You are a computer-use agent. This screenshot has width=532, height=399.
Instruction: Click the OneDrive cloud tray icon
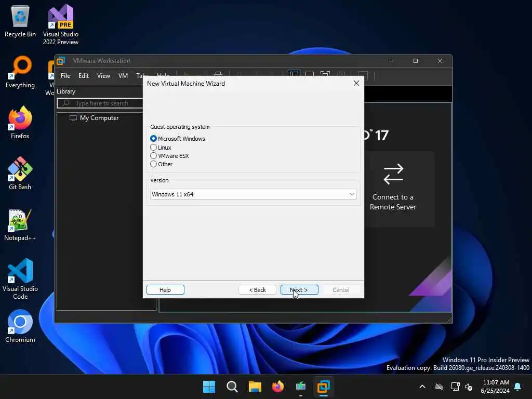click(439, 387)
